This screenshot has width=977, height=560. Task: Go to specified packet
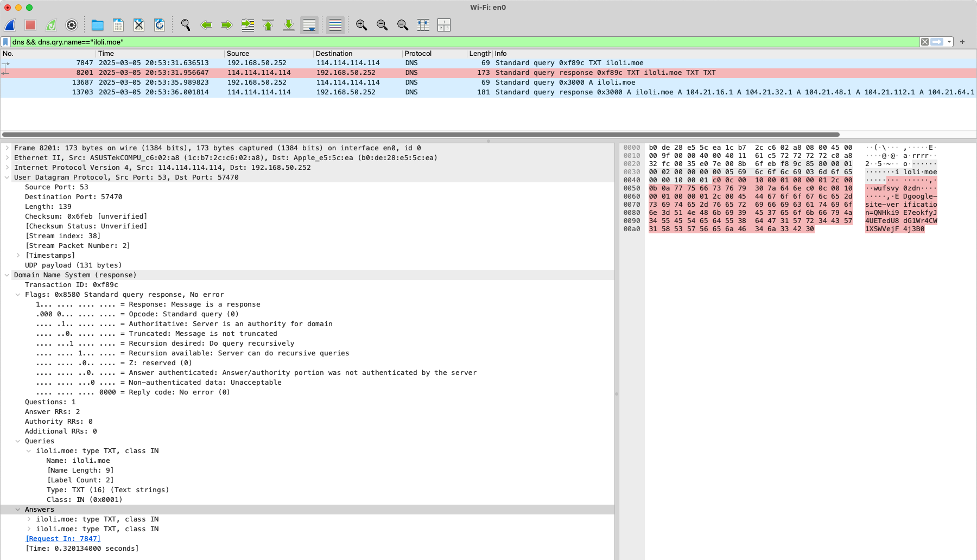pyautogui.click(x=248, y=25)
